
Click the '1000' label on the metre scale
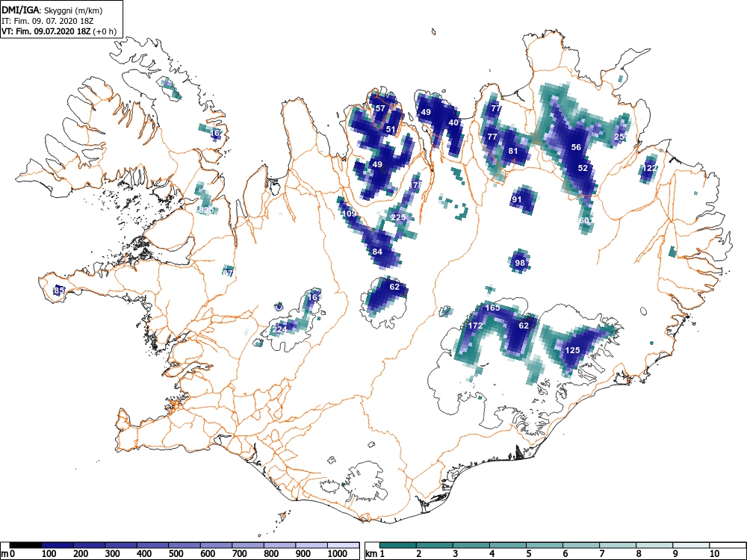[x=338, y=553]
